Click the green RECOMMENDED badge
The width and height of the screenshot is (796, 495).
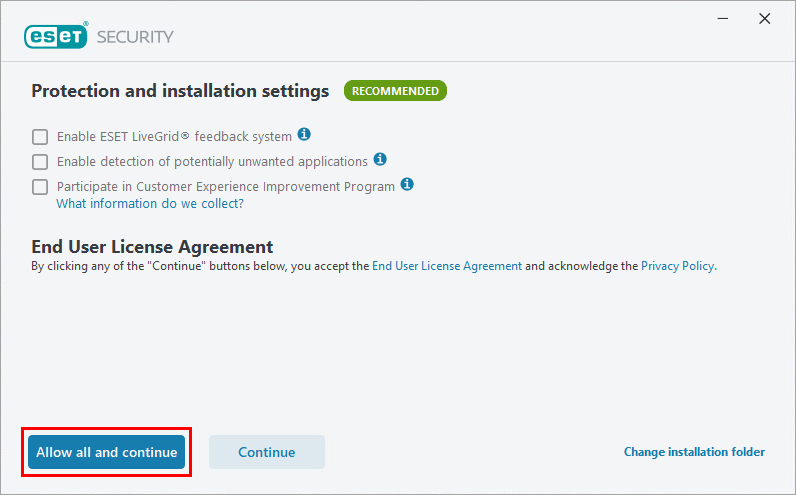pos(395,91)
